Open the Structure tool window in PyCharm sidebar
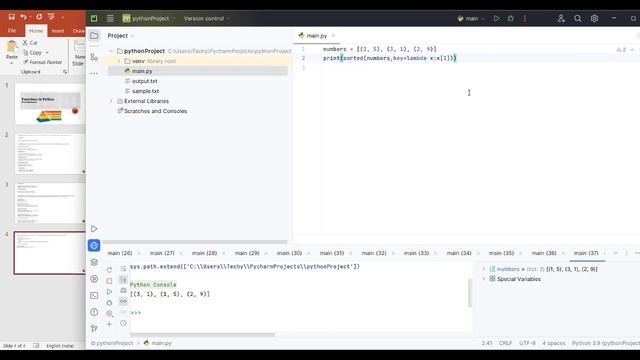 coord(94,57)
